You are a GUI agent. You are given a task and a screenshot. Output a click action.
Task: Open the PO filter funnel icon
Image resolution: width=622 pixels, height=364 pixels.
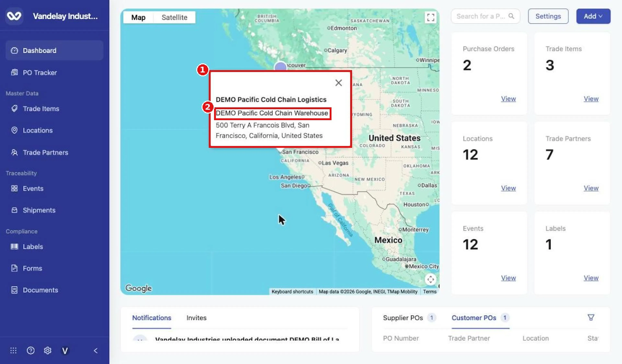(x=591, y=318)
